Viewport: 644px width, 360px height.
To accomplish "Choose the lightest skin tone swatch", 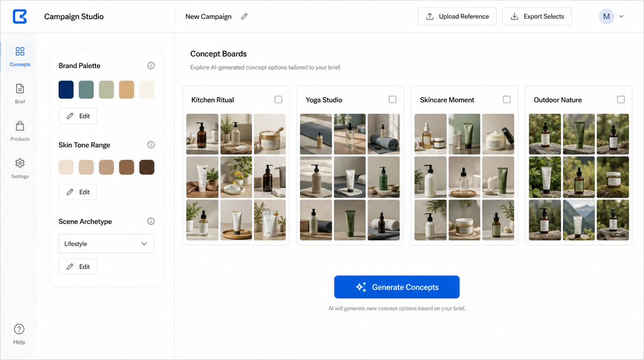I will (x=66, y=167).
